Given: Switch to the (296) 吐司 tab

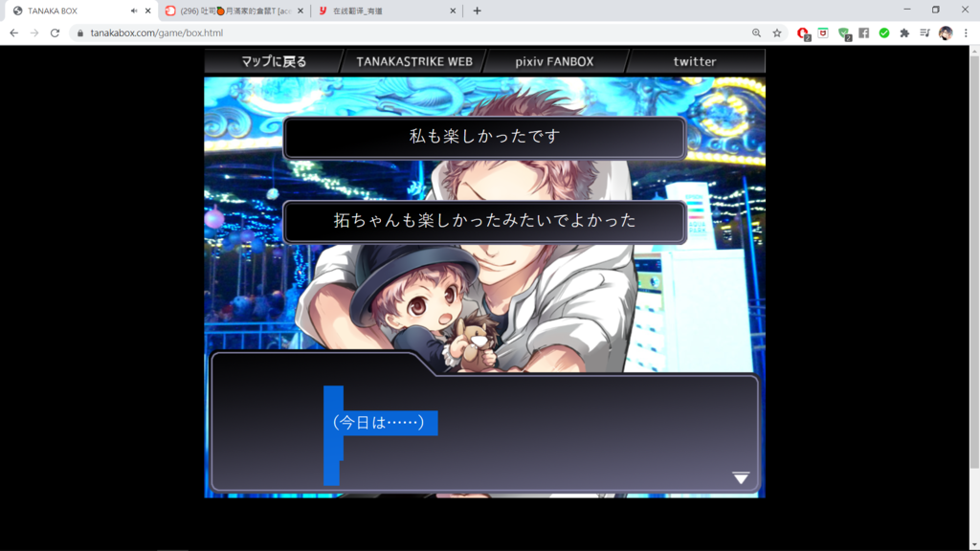Looking at the screenshot, I should click(x=234, y=11).
